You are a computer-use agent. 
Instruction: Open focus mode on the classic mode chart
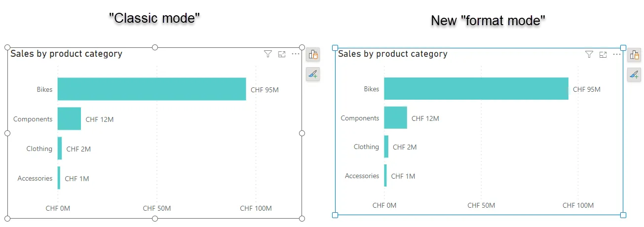click(x=282, y=54)
